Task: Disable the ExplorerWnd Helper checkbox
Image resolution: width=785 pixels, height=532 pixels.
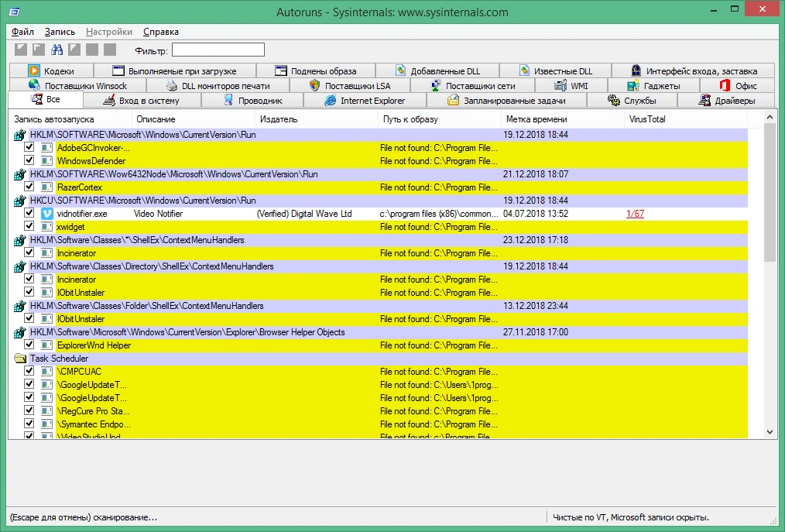Action: click(x=29, y=345)
